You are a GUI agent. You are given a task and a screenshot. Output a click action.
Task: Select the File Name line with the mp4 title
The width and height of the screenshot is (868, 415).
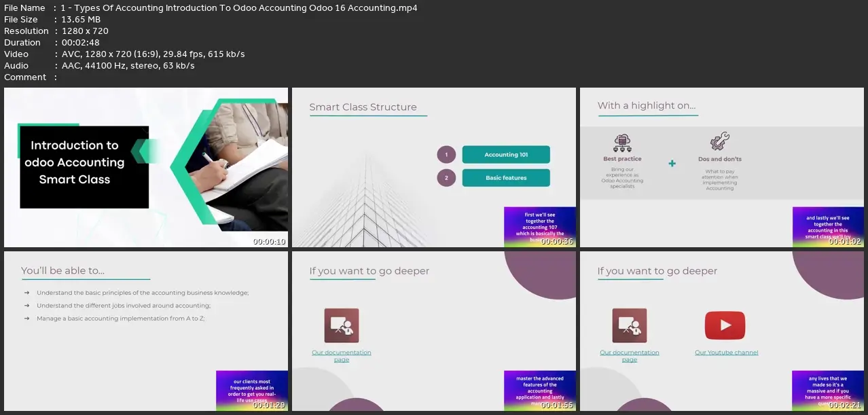click(x=211, y=8)
